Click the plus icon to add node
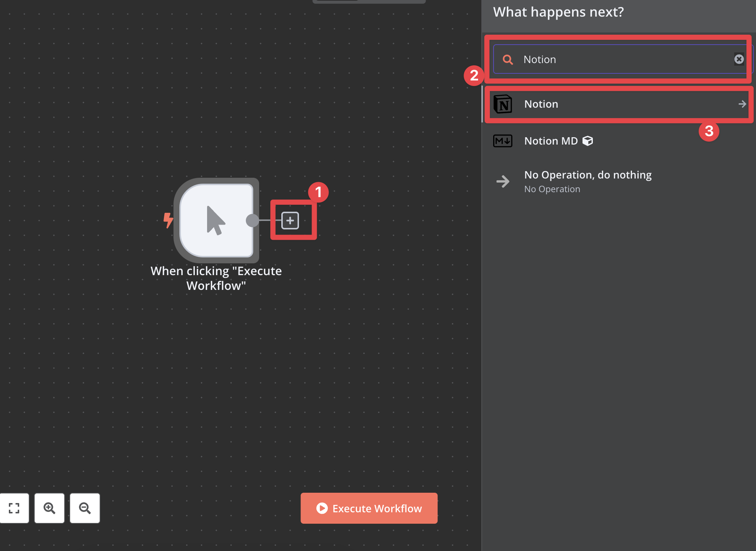This screenshot has height=551, width=756. [290, 221]
